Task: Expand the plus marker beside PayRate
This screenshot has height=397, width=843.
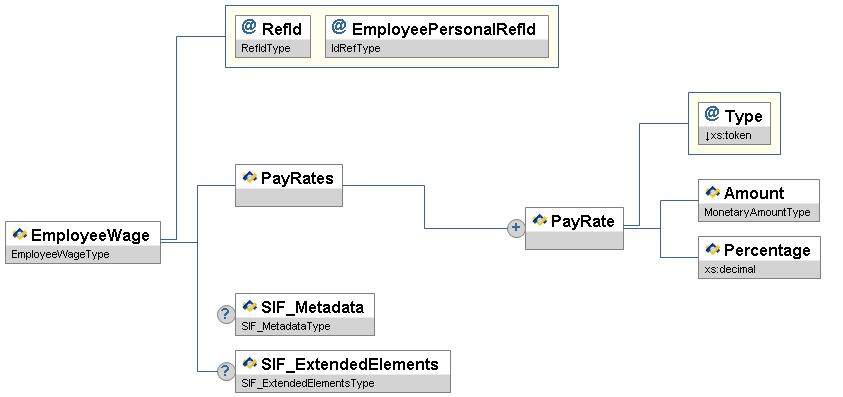Action: tap(516, 228)
